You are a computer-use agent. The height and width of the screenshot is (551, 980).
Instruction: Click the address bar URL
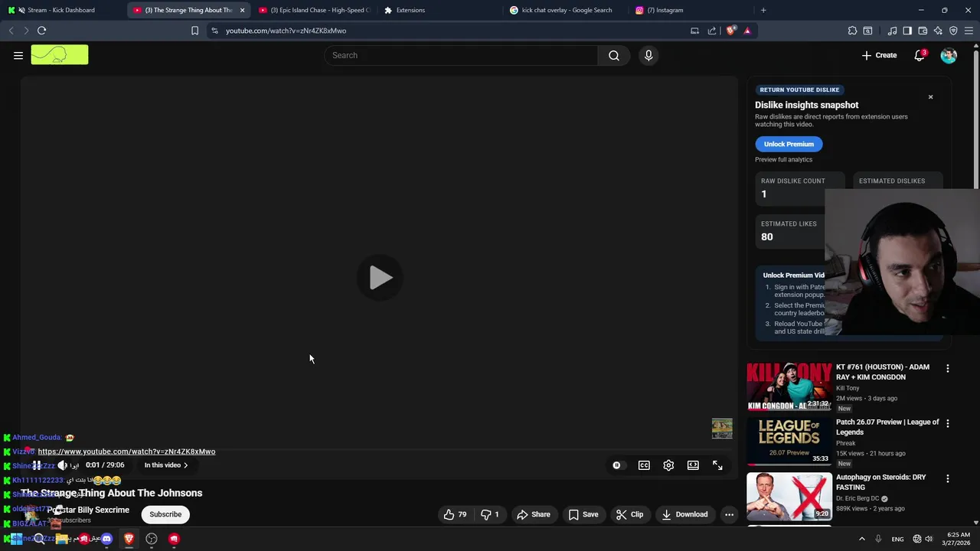286,31
